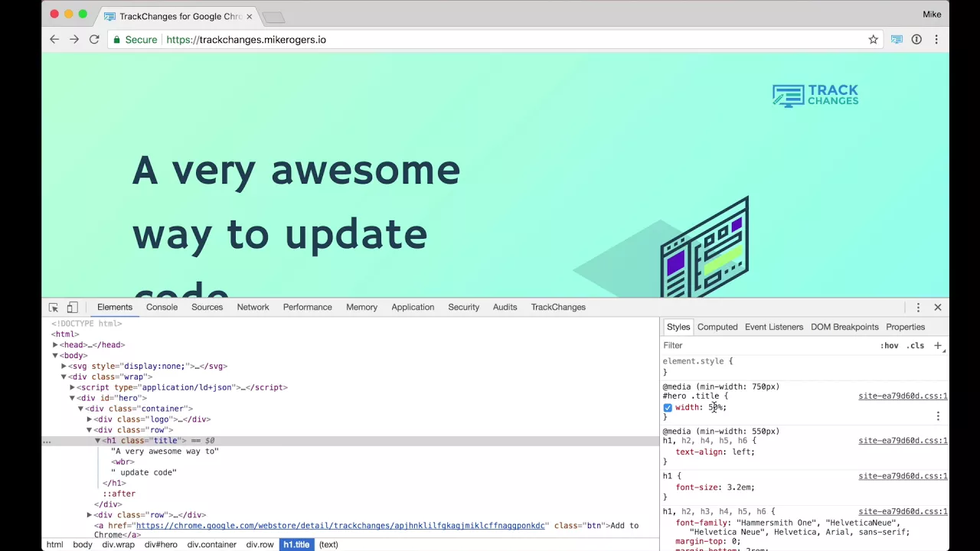Switch to the Console tab
Viewport: 980px width, 551px height.
pos(162,308)
